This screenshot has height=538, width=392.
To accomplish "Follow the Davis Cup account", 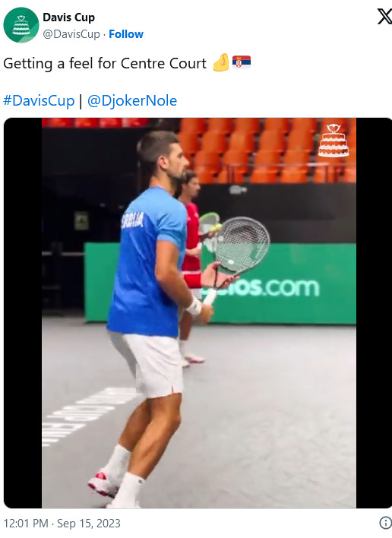I will click(126, 34).
